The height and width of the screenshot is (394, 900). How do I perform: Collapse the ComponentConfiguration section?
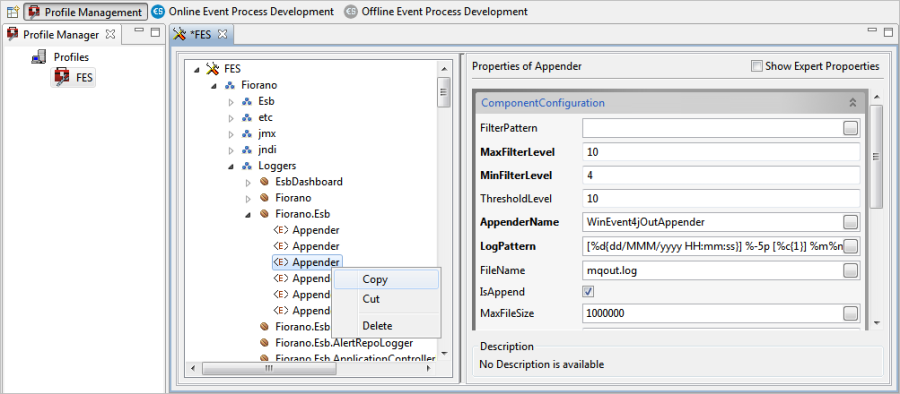pos(852,103)
